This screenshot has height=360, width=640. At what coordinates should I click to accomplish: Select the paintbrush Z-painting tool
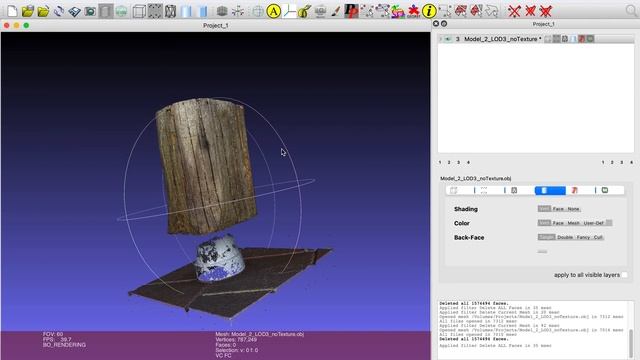coord(336,11)
